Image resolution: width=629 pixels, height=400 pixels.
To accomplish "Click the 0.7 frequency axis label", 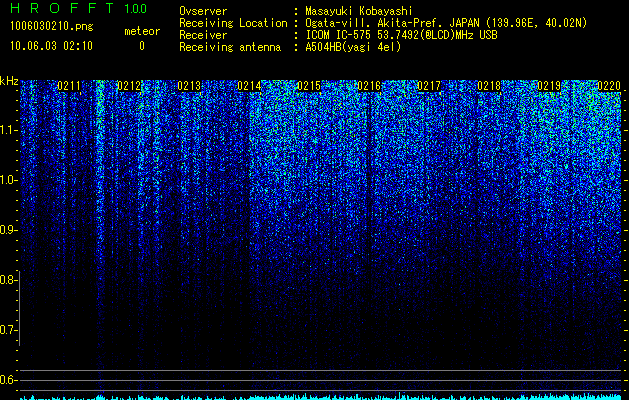I will click(x=9, y=330).
